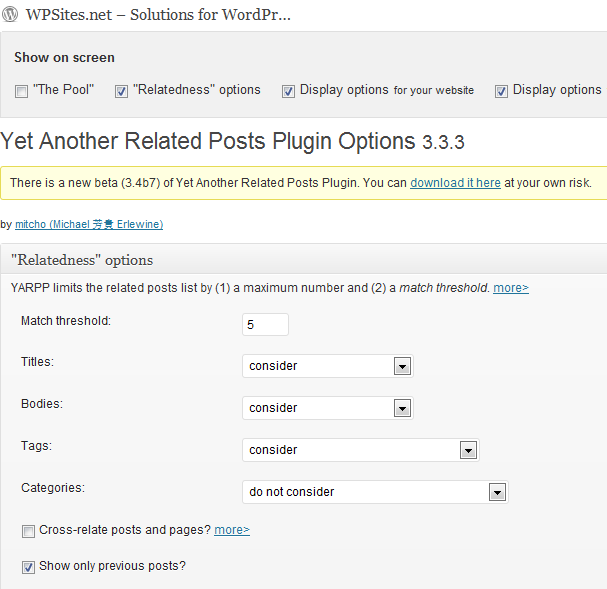
Task: Click "more>" link beside Cross-relate posts
Action: tap(232, 530)
